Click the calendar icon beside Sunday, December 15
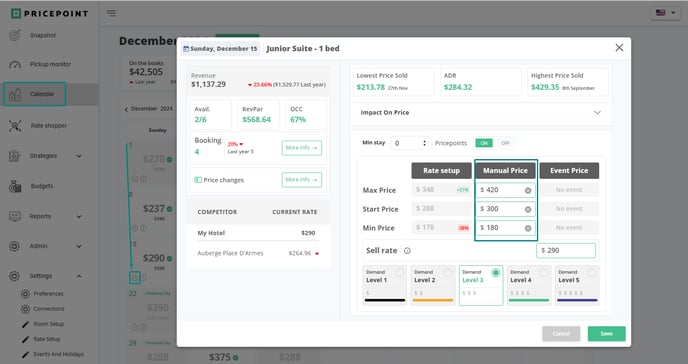 point(186,49)
